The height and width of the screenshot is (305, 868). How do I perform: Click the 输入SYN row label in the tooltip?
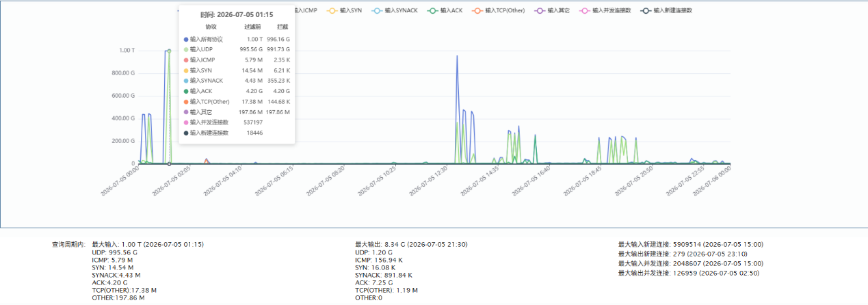(200, 70)
